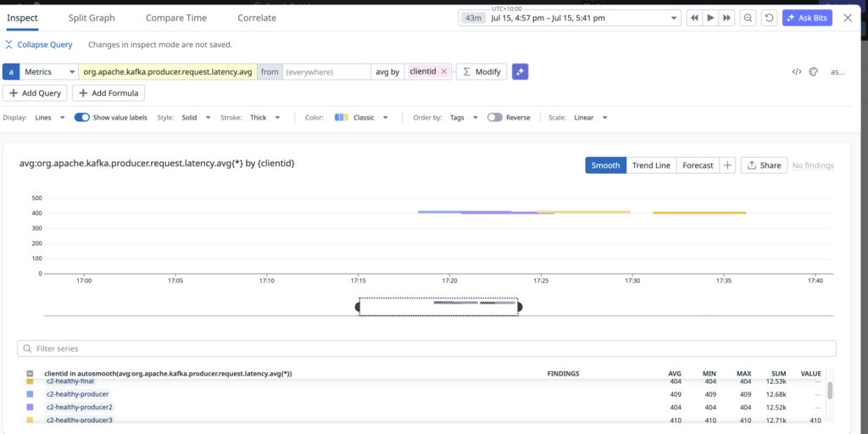The width and height of the screenshot is (868, 434).
Task: Click the metric name field in query
Action: pyautogui.click(x=168, y=71)
